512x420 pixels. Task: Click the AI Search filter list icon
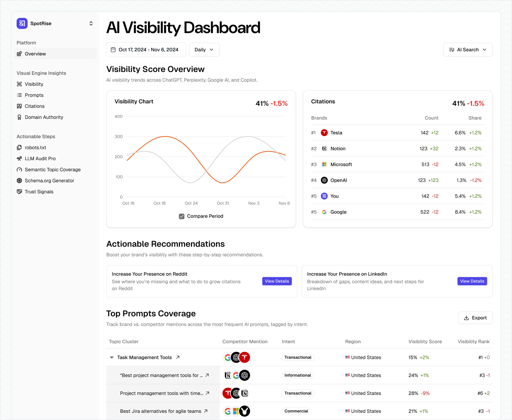point(451,50)
